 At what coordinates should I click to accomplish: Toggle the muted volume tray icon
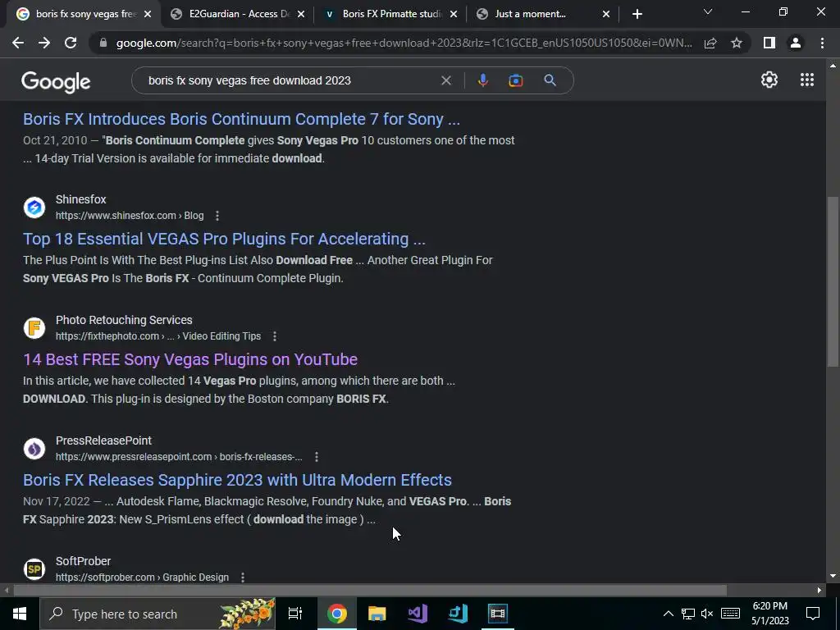click(707, 614)
